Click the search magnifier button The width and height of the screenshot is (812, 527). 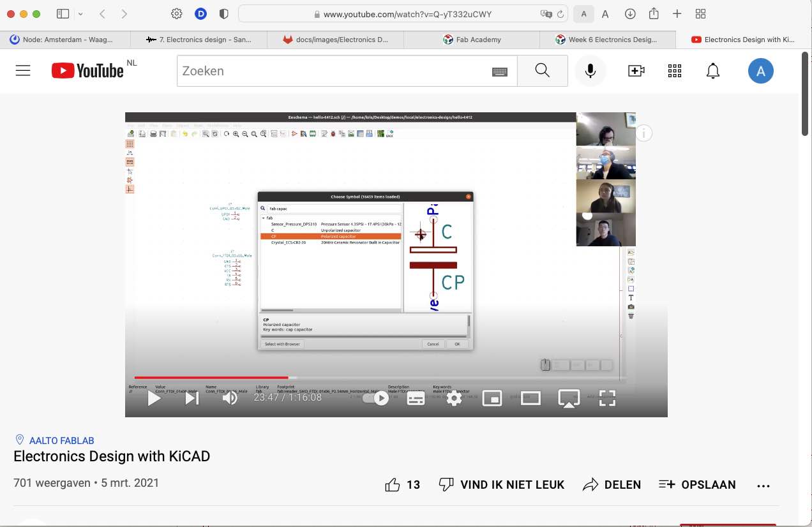point(543,71)
